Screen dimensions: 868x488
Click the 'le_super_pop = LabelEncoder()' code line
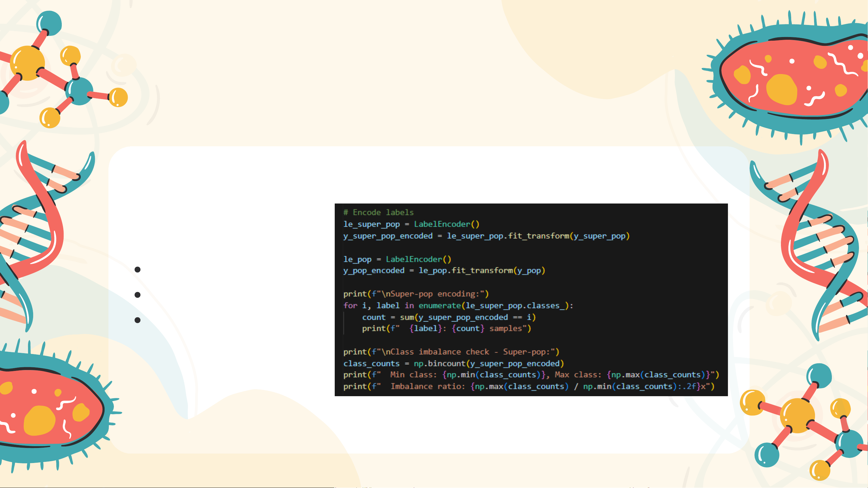pyautogui.click(x=411, y=224)
